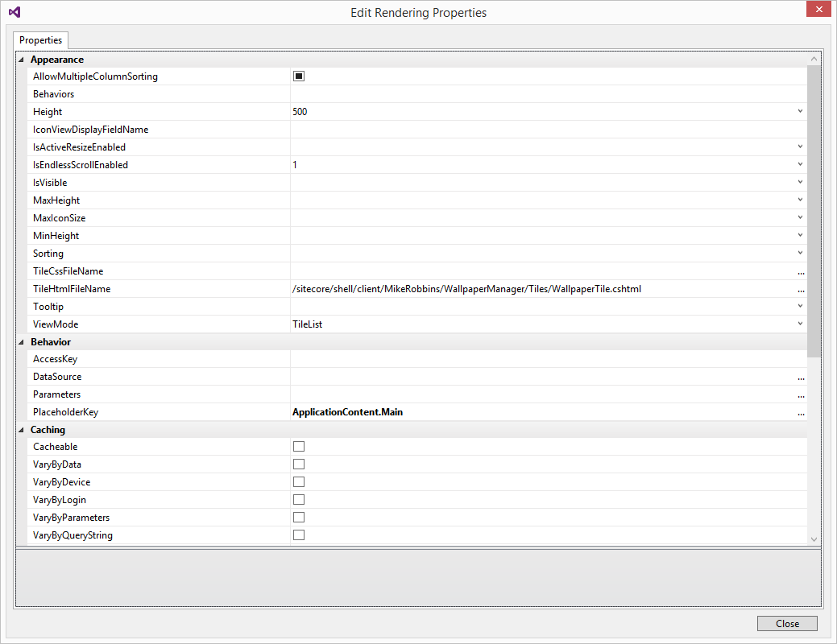The height and width of the screenshot is (644, 837).
Task: Open the Height dropdown arrow
Action: pyautogui.click(x=800, y=111)
